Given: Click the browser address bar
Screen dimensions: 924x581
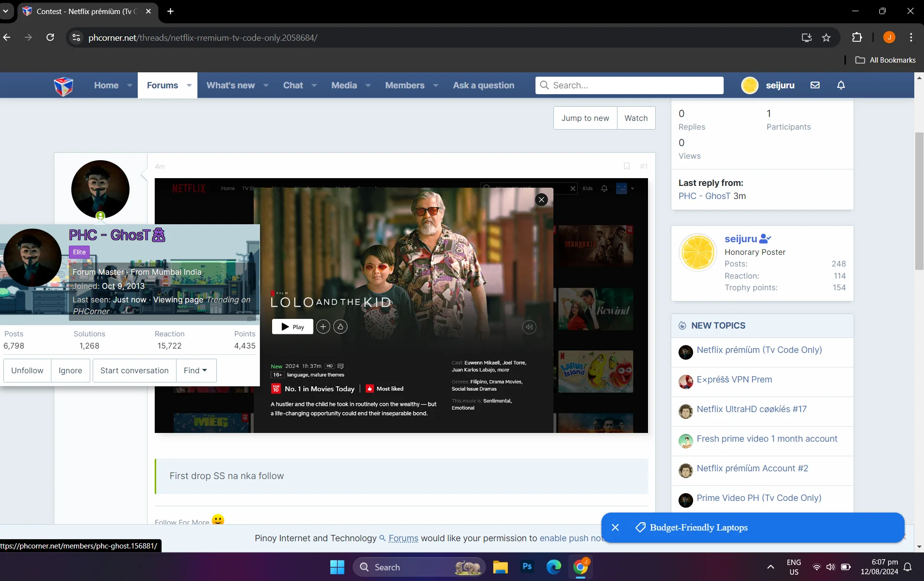Looking at the screenshot, I should (437, 37).
